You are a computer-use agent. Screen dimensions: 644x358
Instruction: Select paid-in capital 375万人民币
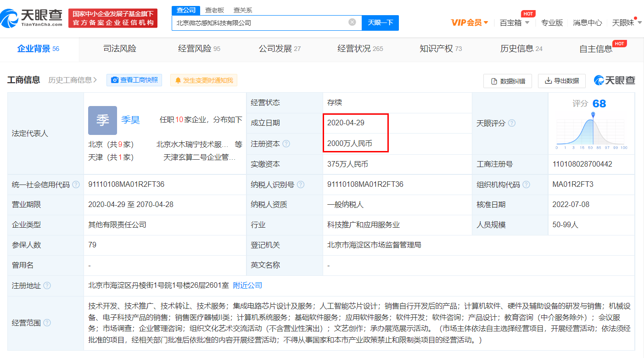click(x=347, y=164)
